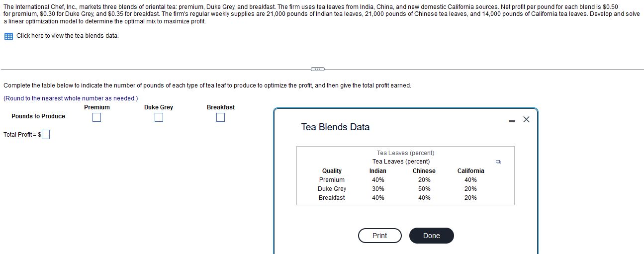
Task: Click the Quality column header
Action: pyautogui.click(x=332, y=171)
